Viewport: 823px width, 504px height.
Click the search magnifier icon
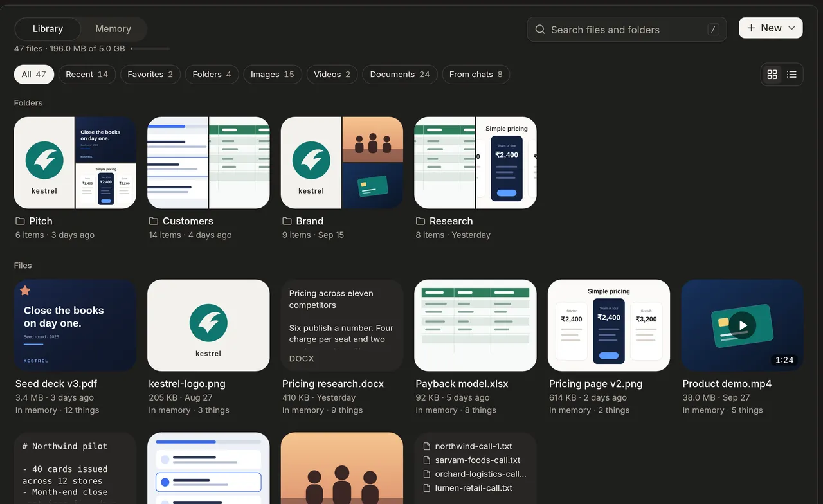(540, 30)
